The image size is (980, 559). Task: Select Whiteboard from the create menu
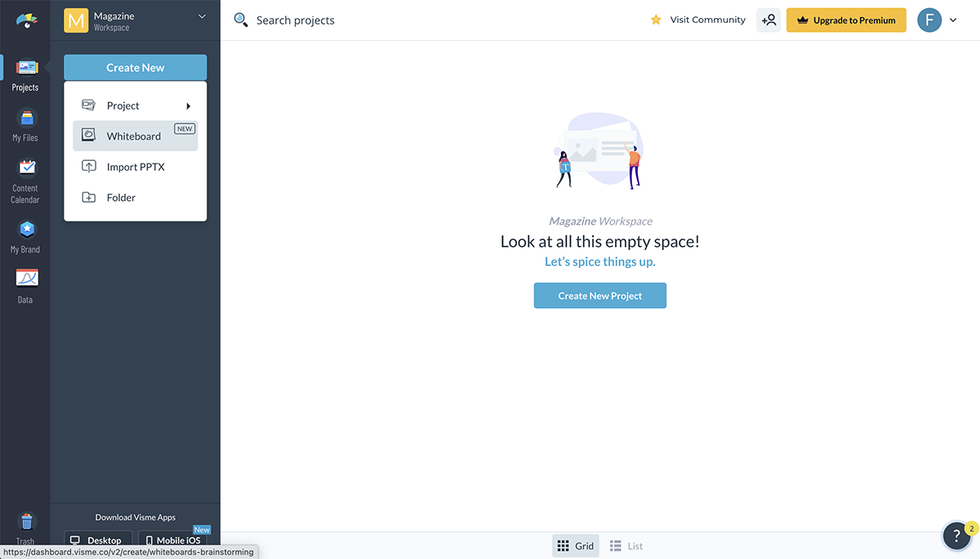pyautogui.click(x=134, y=136)
